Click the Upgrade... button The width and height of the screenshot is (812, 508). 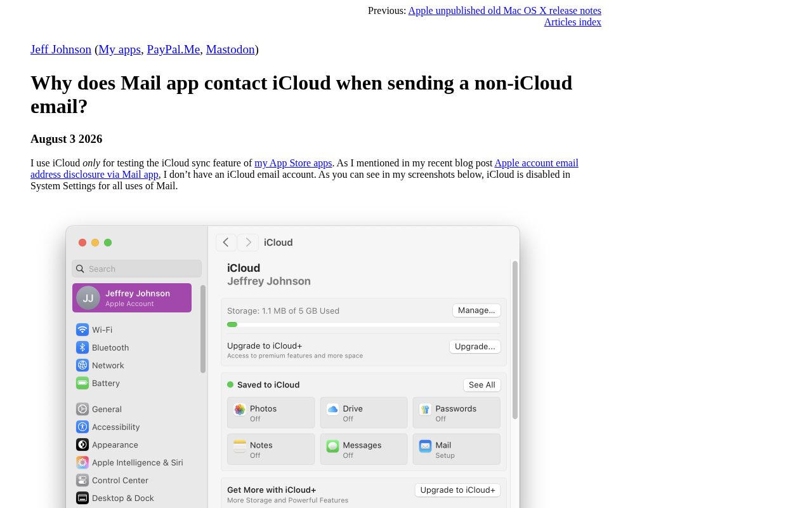pos(475,347)
